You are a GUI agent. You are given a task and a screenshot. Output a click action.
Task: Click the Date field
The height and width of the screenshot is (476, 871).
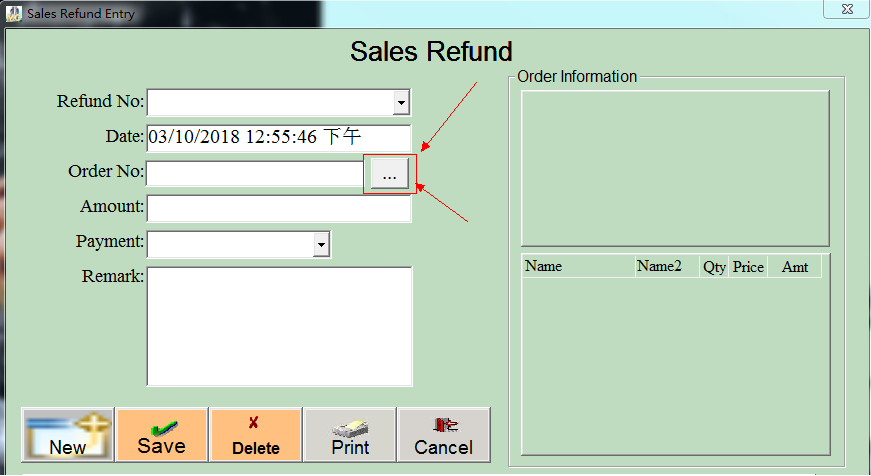(x=278, y=138)
